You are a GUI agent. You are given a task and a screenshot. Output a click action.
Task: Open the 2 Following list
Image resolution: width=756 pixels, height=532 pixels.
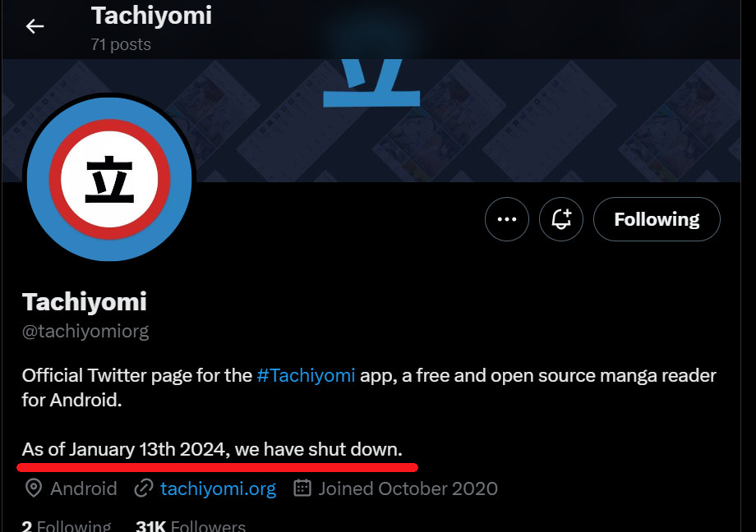pyautogui.click(x=67, y=526)
